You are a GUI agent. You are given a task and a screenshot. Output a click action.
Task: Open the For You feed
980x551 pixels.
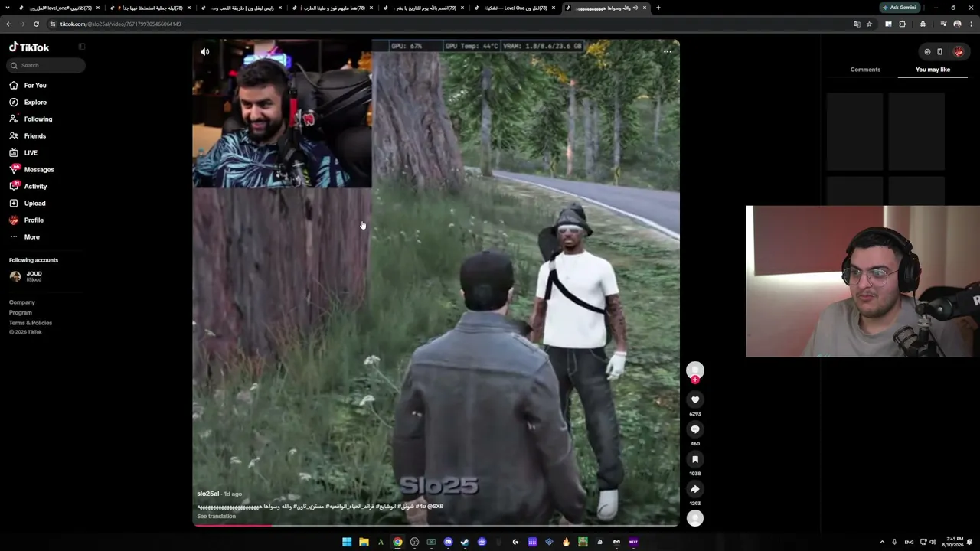tap(35, 86)
